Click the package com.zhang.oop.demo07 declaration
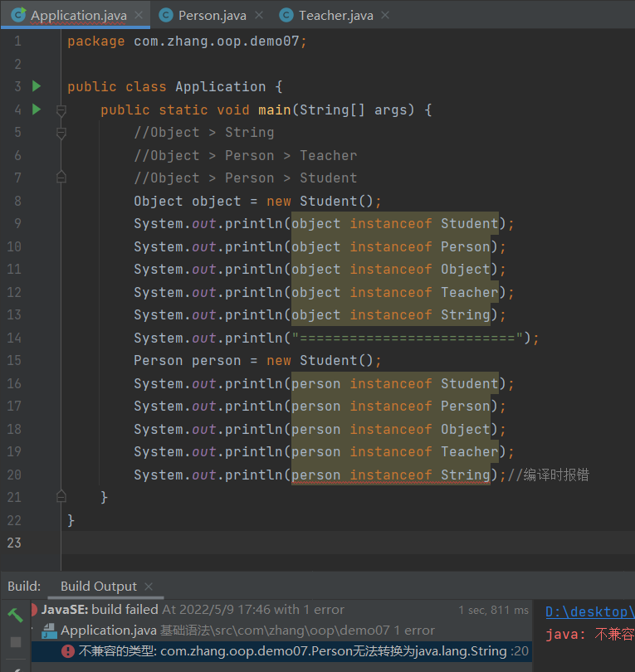The height and width of the screenshot is (672, 635). pos(187,41)
